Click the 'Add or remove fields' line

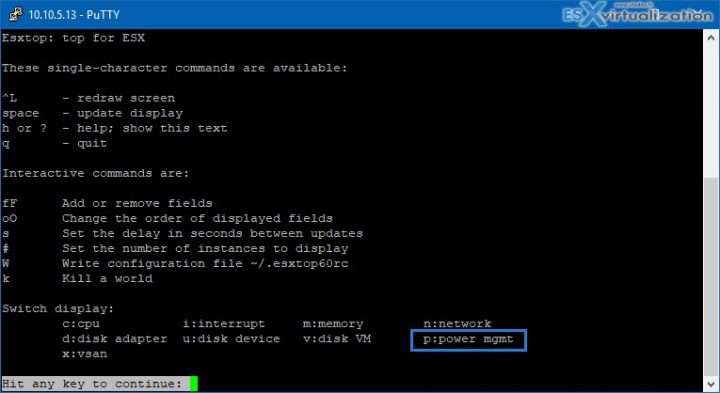(x=107, y=203)
